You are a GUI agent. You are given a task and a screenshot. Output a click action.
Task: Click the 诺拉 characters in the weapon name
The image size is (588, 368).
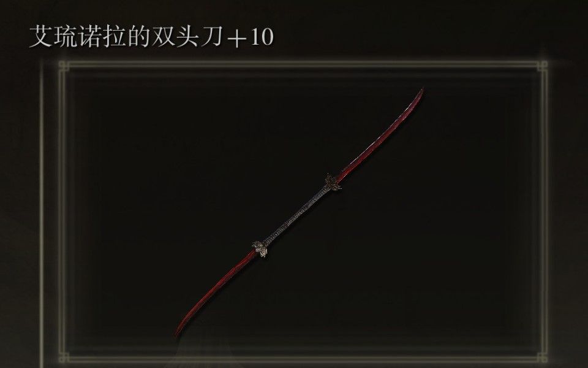coord(102,37)
